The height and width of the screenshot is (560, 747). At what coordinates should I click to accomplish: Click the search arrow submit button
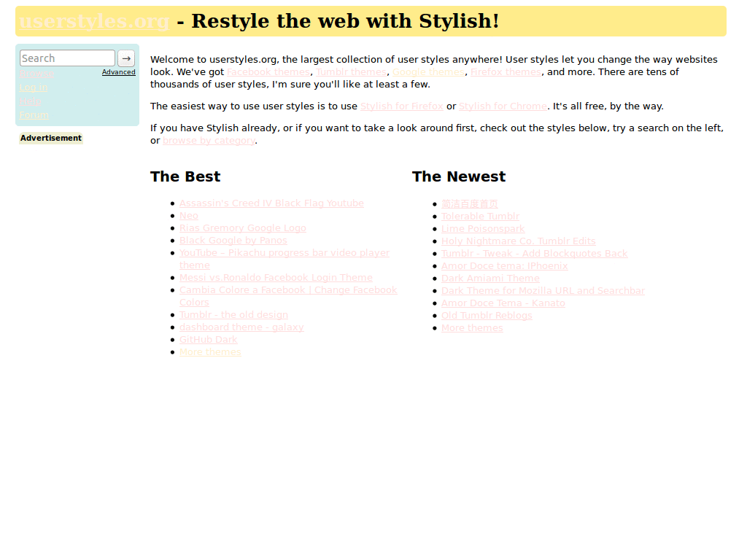point(126,58)
